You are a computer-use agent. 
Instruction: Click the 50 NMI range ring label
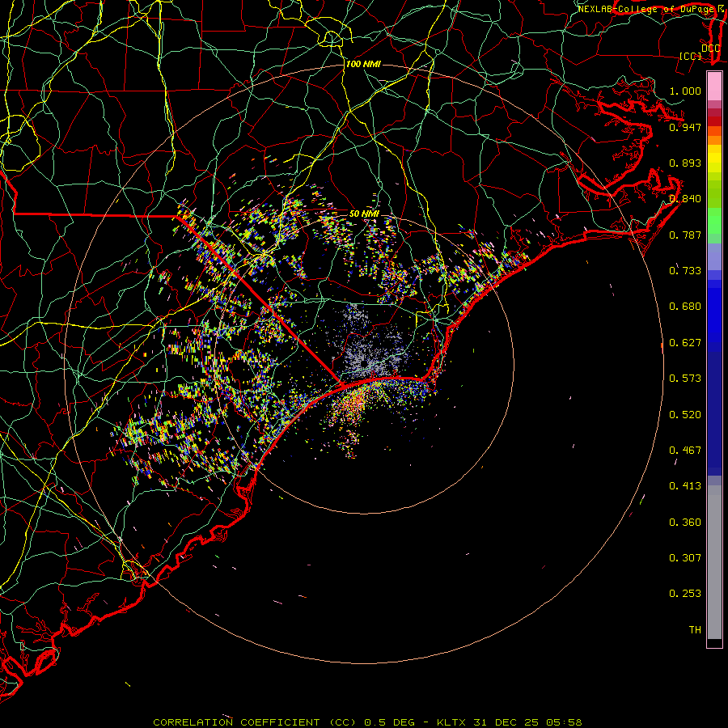click(x=364, y=214)
